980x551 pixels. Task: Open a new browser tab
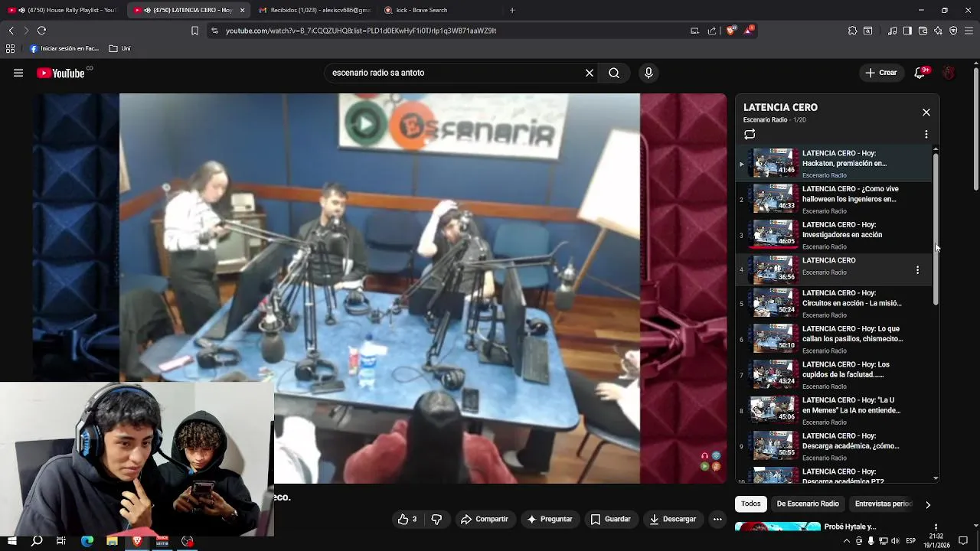tap(512, 10)
